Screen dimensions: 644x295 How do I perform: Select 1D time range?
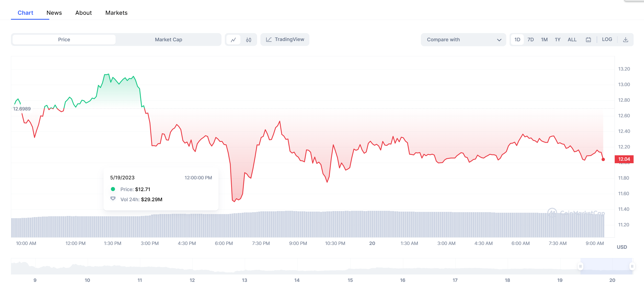[517, 40]
